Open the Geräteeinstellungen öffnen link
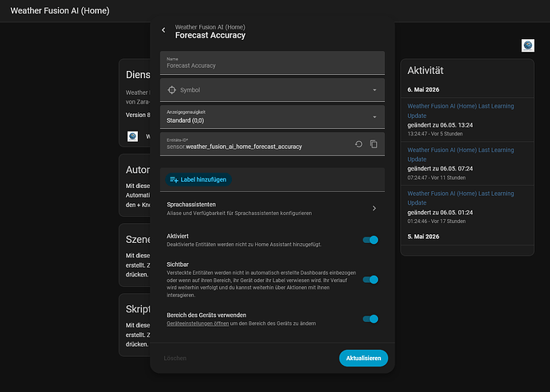Screen dimensions: 550x392 198,323
